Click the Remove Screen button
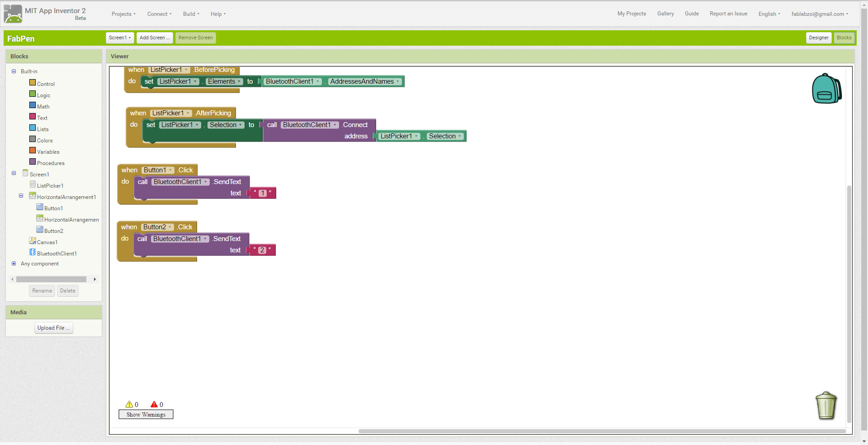 (x=195, y=38)
